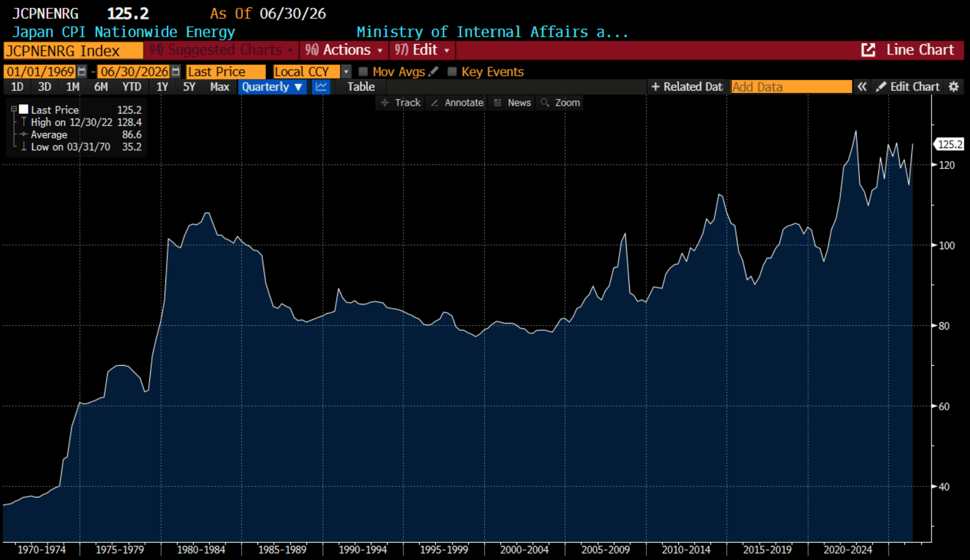
Task: Open the News overlay tool
Action: tap(512, 102)
